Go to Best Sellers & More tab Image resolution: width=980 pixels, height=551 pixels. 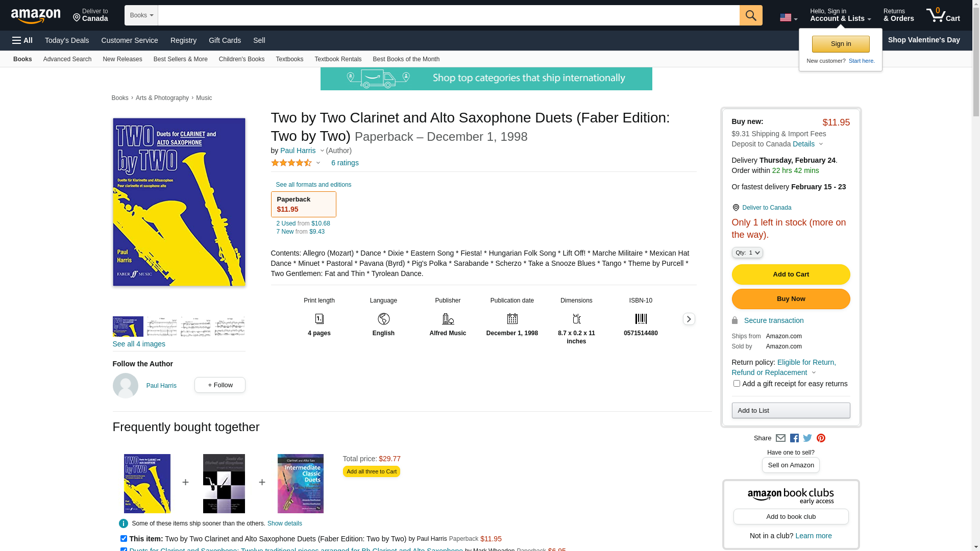(180, 59)
